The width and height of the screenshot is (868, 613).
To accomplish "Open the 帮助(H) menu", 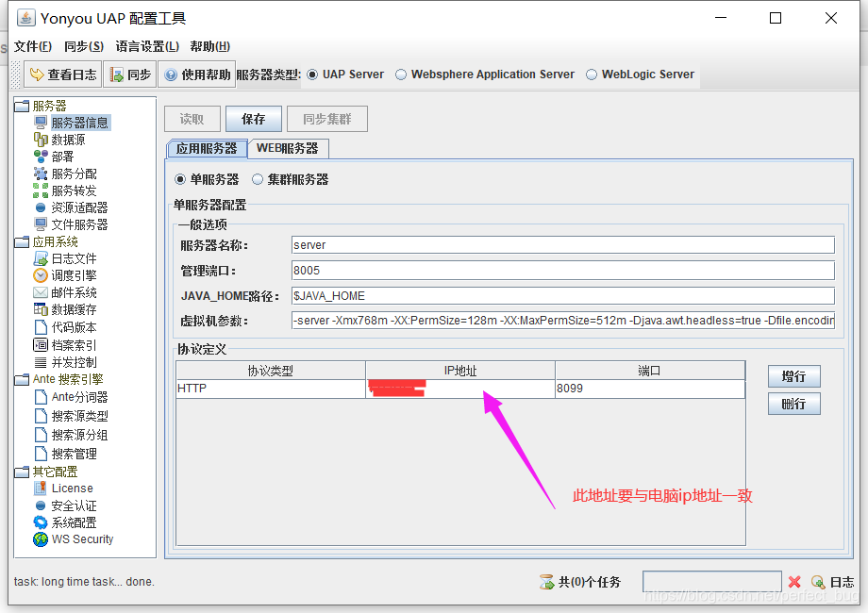I will (209, 46).
